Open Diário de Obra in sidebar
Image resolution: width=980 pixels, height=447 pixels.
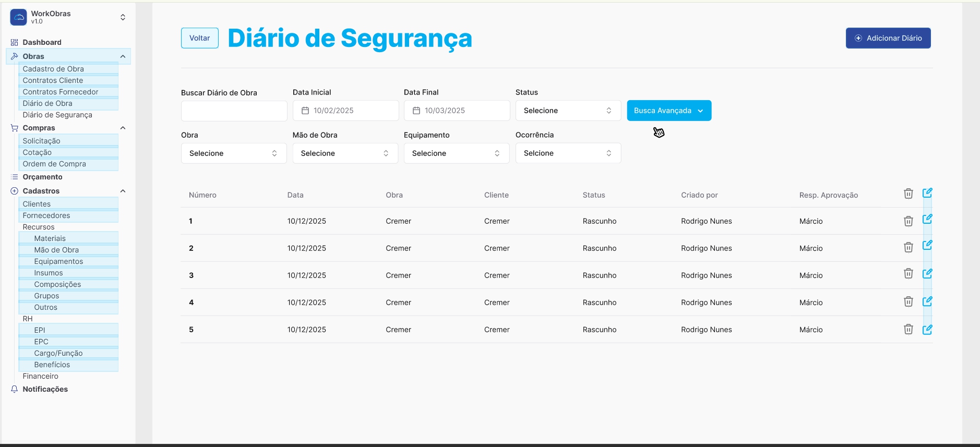point(47,103)
